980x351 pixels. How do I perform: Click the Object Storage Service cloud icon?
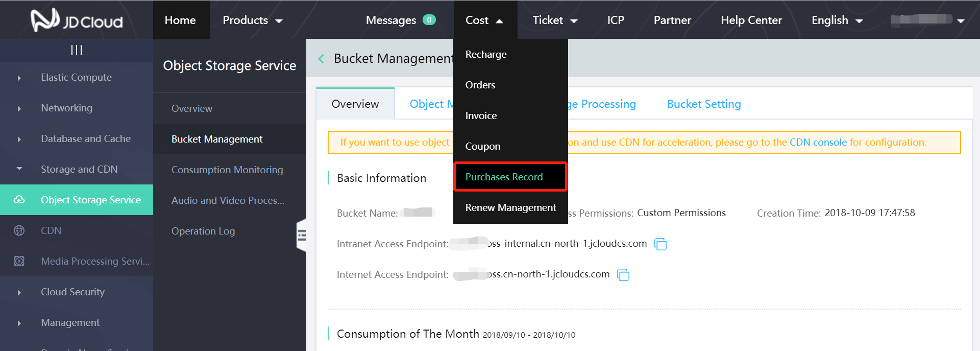click(x=19, y=200)
